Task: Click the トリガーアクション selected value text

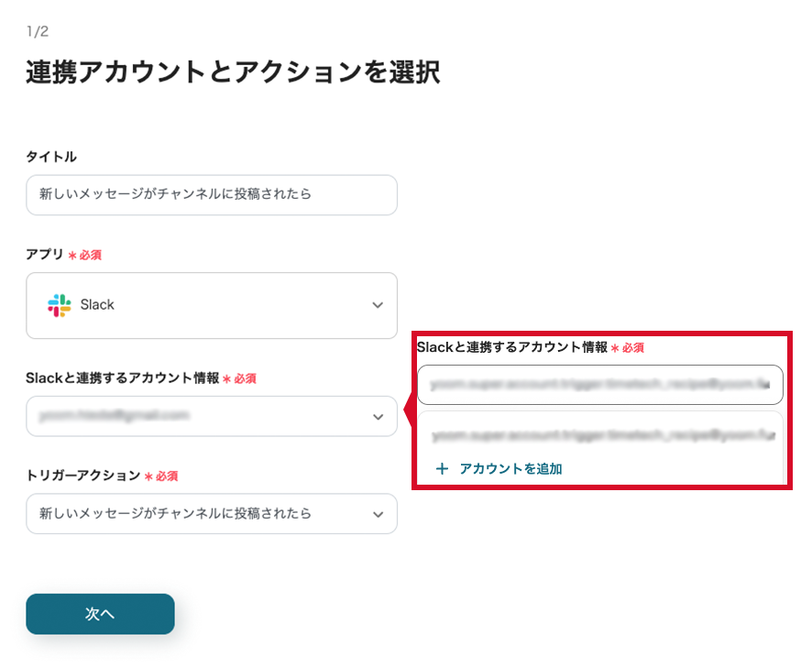Action: [175, 514]
